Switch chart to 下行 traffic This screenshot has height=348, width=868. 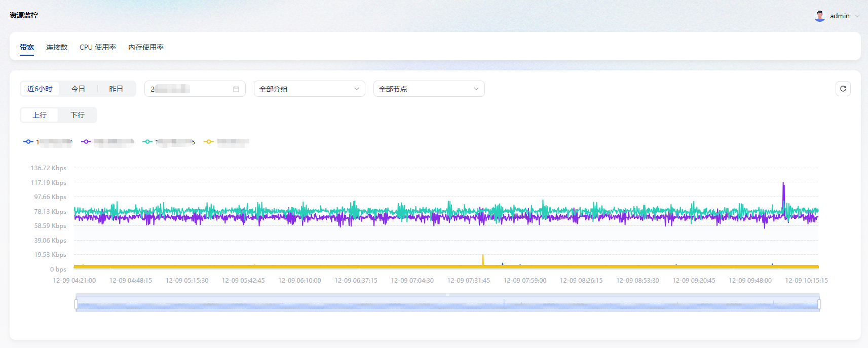(x=78, y=115)
